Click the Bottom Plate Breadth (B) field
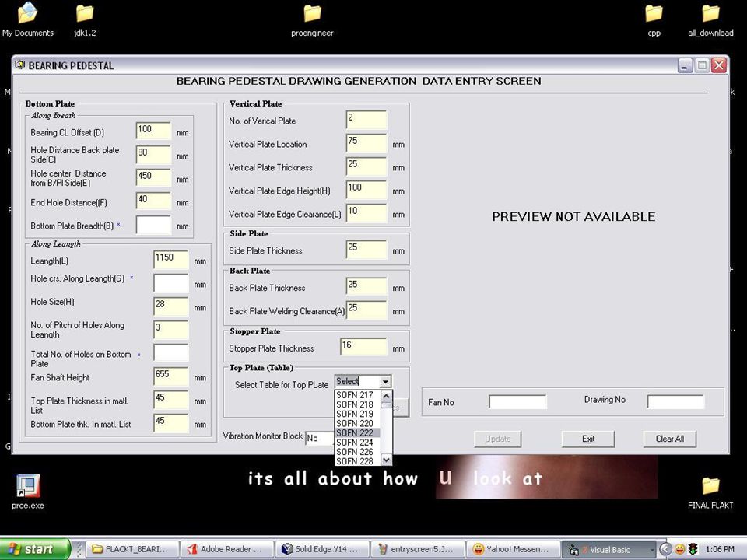Viewport: 747px width, 560px height. (153, 224)
